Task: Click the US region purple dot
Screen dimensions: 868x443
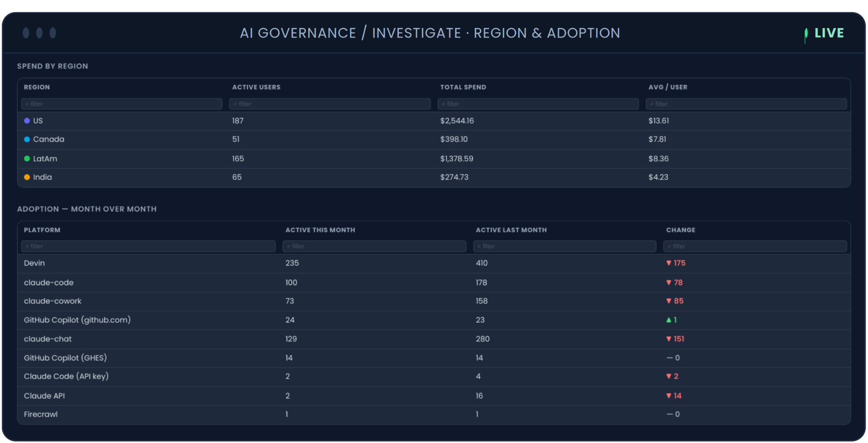Action: click(x=27, y=121)
